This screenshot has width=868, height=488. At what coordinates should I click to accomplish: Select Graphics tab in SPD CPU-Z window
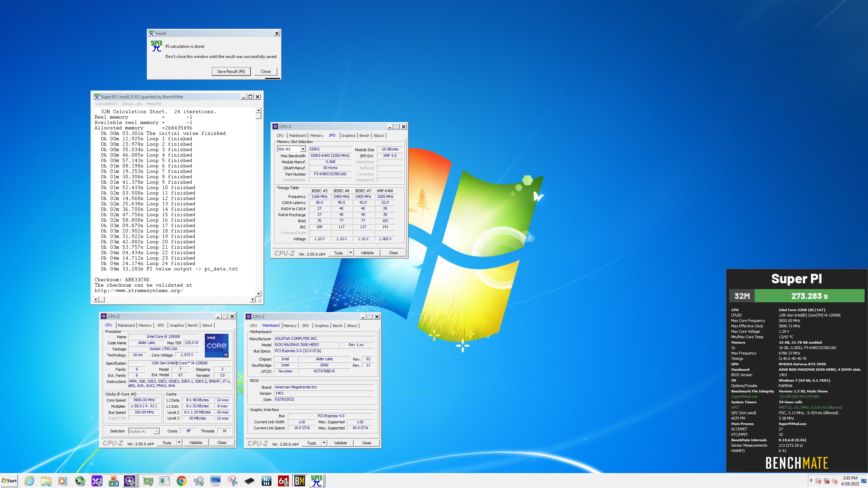pos(348,136)
